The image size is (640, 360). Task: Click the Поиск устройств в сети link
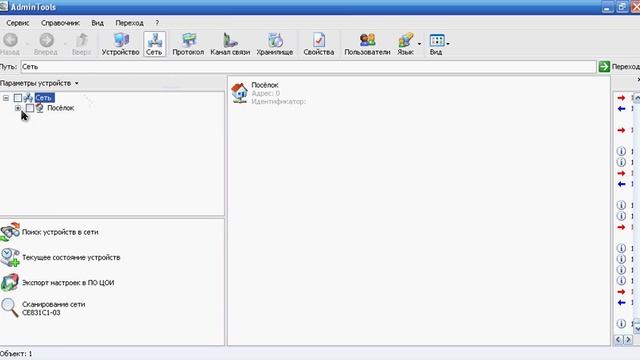(x=60, y=232)
